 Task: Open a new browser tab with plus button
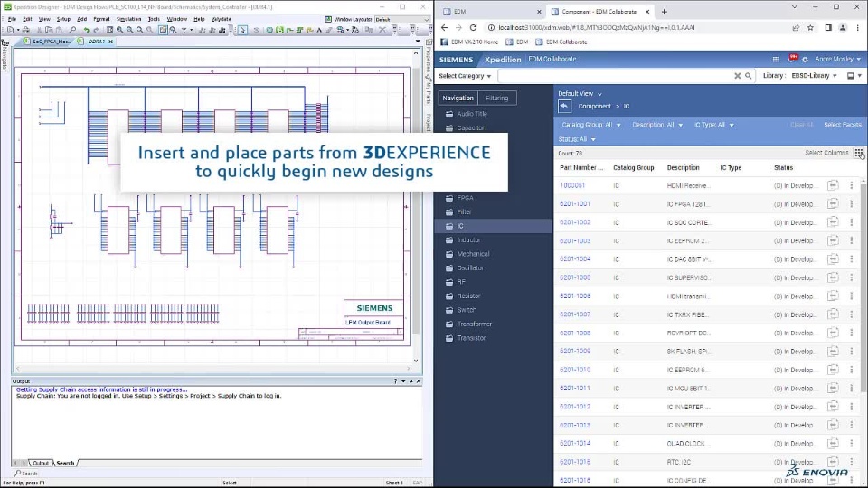664,11
